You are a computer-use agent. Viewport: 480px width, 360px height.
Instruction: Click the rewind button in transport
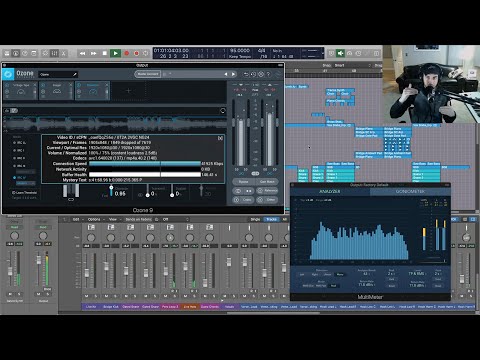click(82, 53)
